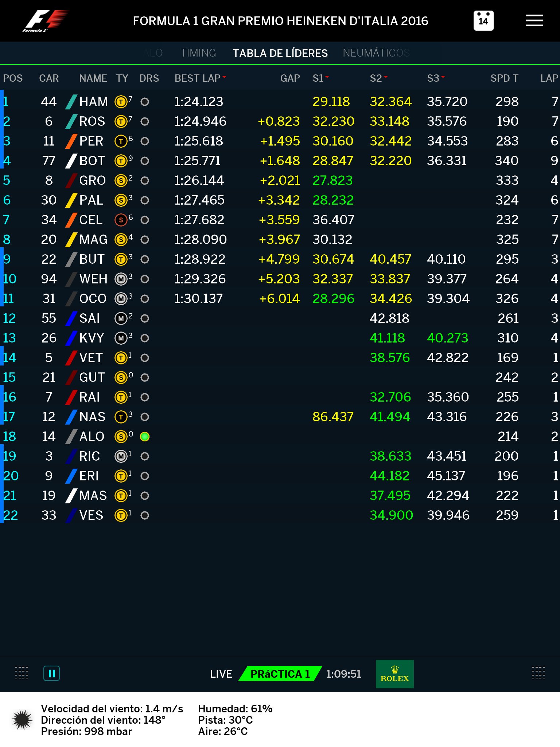Viewport: 560px width, 747px height.
Task: Open left grid panel icon in bottom bar
Action: click(x=21, y=673)
